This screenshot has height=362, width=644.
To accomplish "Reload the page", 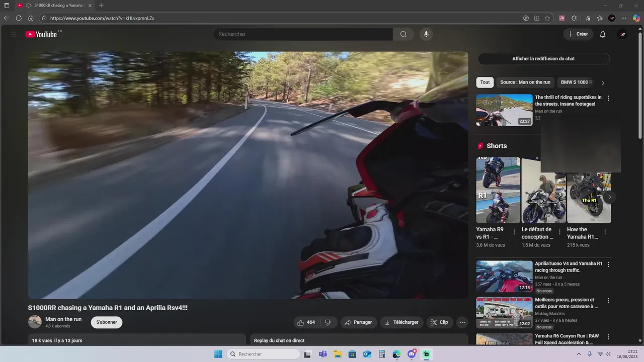I will pyautogui.click(x=19, y=18).
